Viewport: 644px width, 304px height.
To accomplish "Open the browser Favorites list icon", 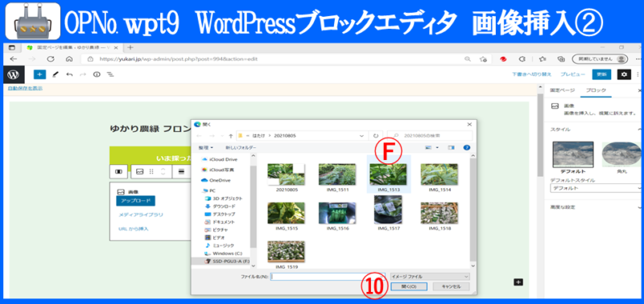I will tap(542, 59).
